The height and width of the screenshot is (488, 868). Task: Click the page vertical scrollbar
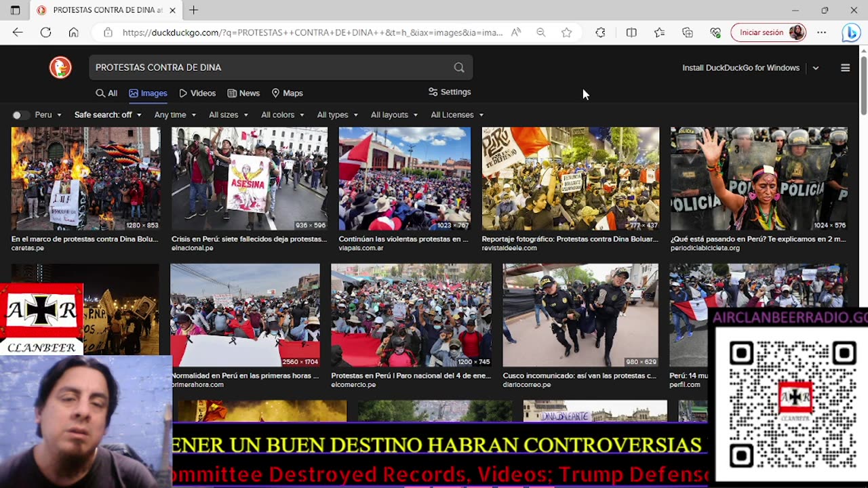863,85
